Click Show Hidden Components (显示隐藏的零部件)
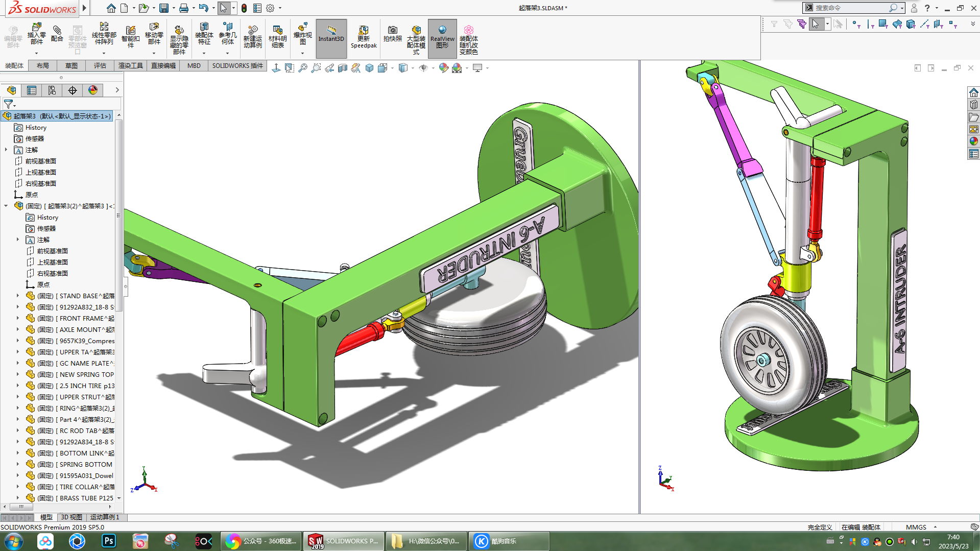The width and height of the screenshot is (980, 551). (x=179, y=40)
